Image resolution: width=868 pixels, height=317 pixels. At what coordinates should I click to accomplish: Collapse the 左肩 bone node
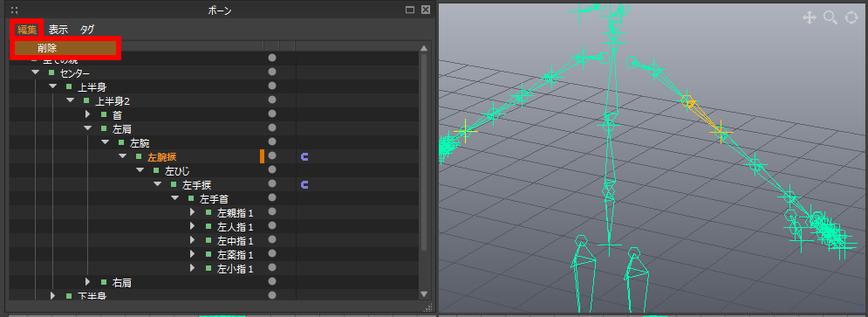[87, 128]
